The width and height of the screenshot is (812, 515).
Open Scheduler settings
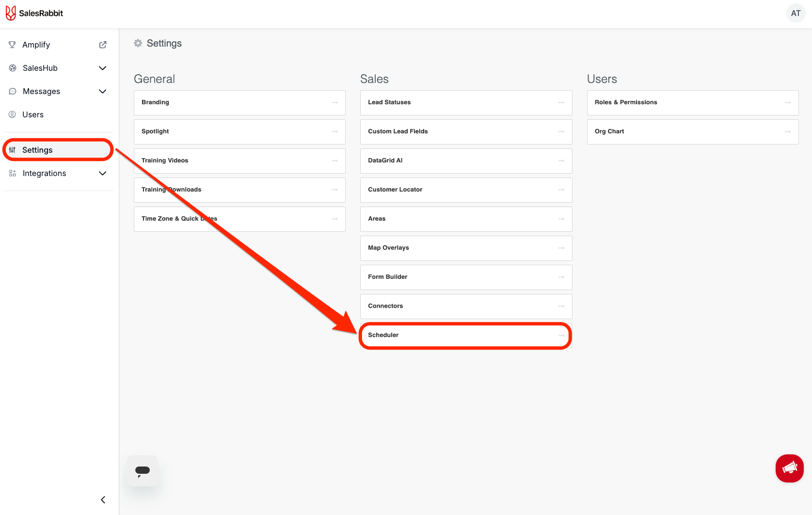click(x=466, y=336)
